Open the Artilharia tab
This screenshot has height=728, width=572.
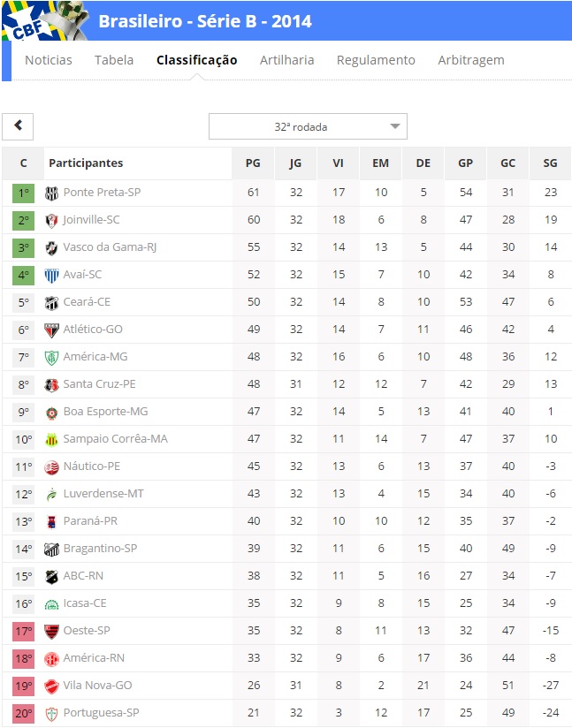point(286,60)
